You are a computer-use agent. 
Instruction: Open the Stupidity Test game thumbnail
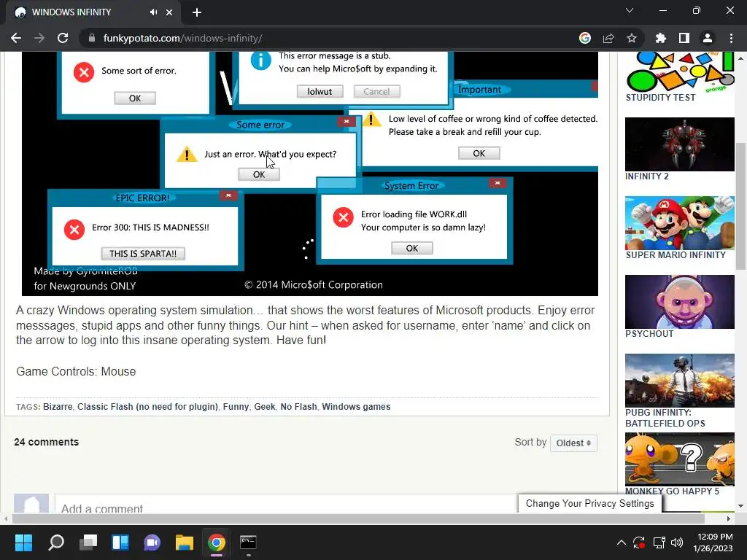click(x=680, y=72)
